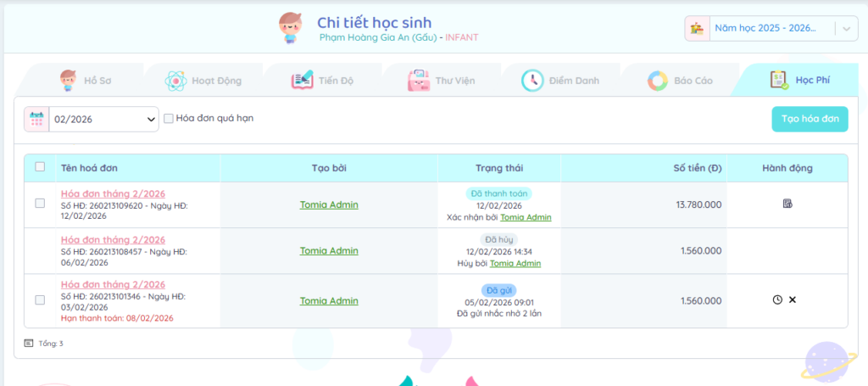Click the Điểm Danh clock icon
The image size is (868, 386).
(532, 81)
